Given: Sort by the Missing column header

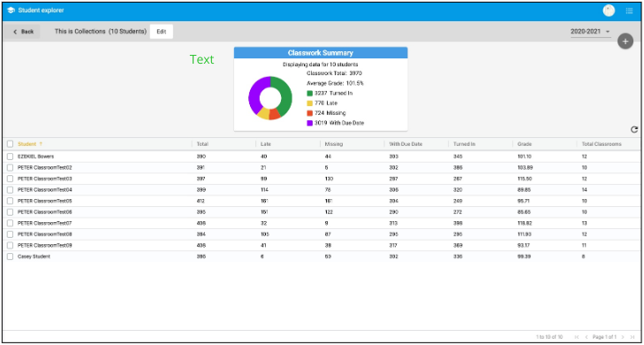Looking at the screenshot, I should click(334, 144).
